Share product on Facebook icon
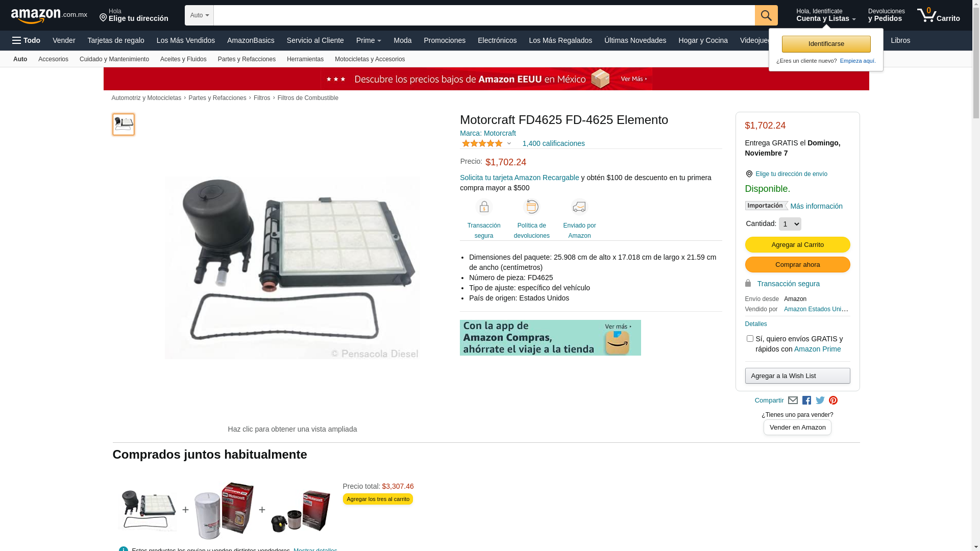This screenshot has width=980, height=551. 806,400
